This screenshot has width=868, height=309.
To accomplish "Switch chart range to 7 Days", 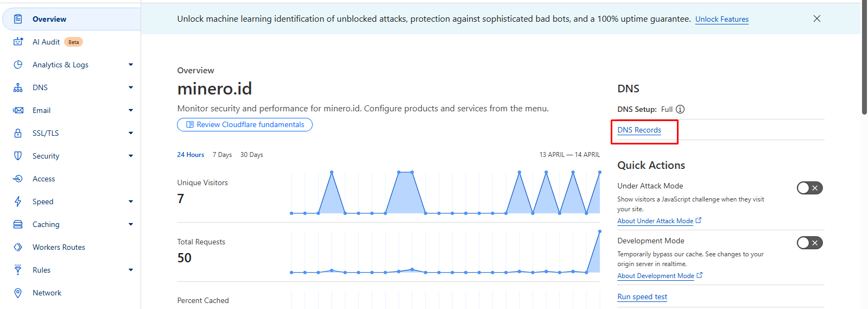I will point(222,155).
